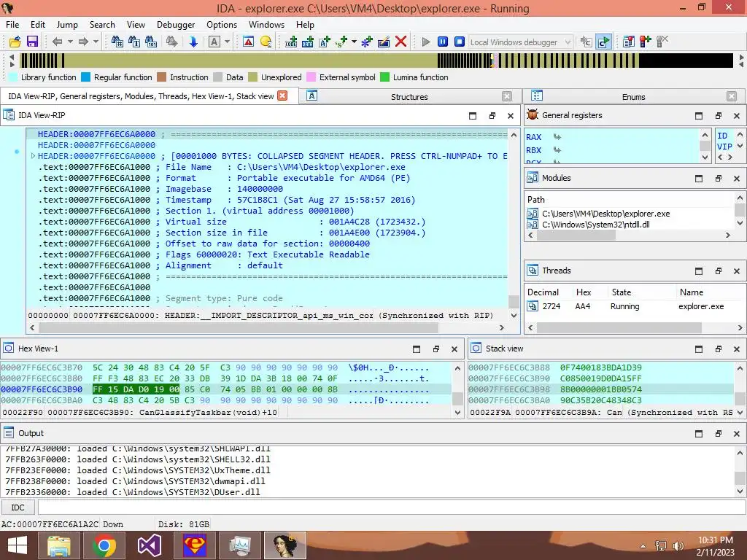Viewport: 747px width, 560px height.
Task: Click the traffic light plus icon
Action: (645, 42)
